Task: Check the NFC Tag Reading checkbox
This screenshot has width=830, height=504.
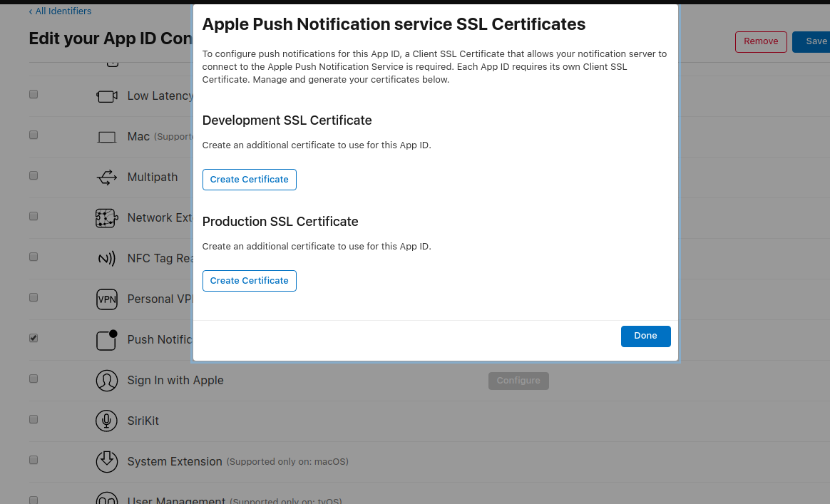Action: pos(34,257)
